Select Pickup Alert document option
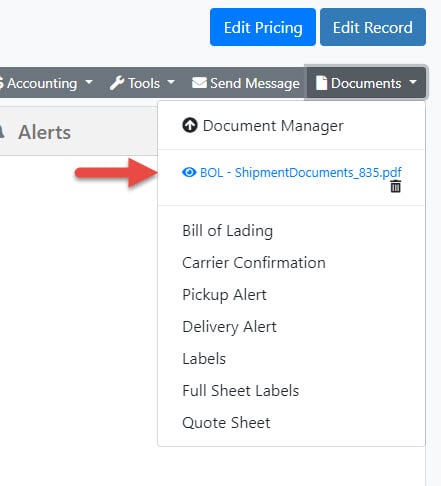 [224, 295]
